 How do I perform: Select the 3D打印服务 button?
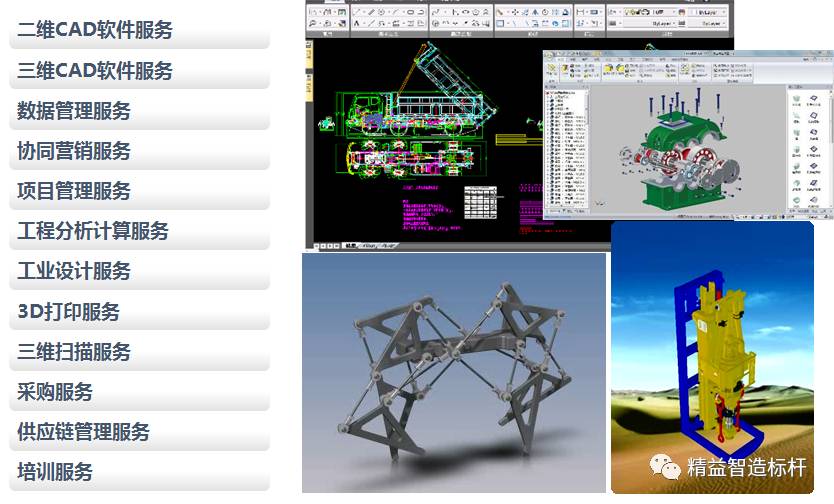pyautogui.click(x=139, y=312)
